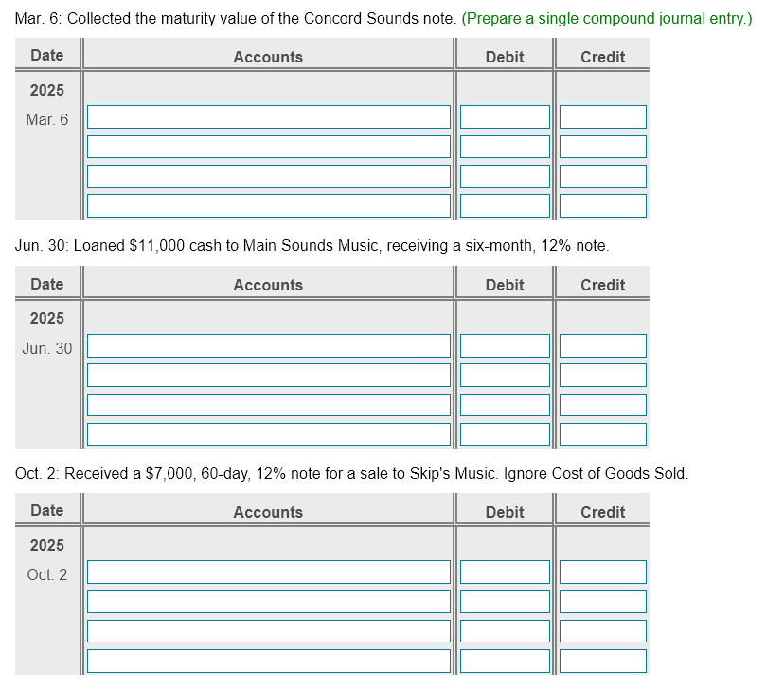
Task: Click the first Credit box for Oct. 2
Action: coord(602,572)
